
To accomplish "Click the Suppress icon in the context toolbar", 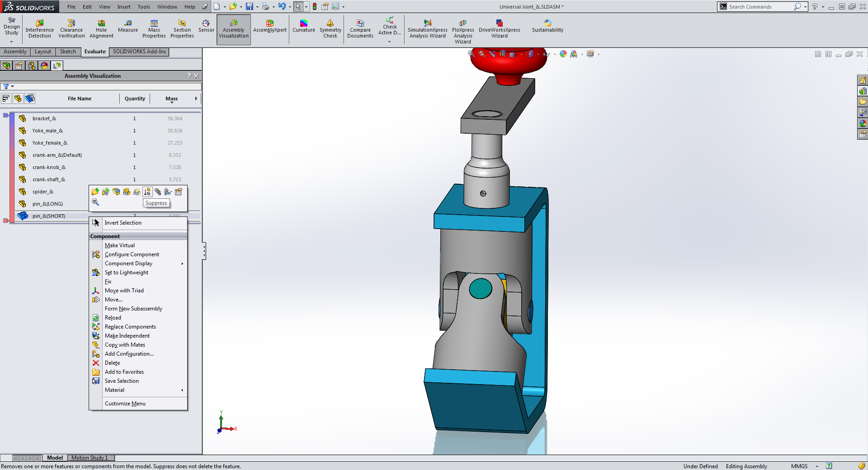I will (147, 192).
